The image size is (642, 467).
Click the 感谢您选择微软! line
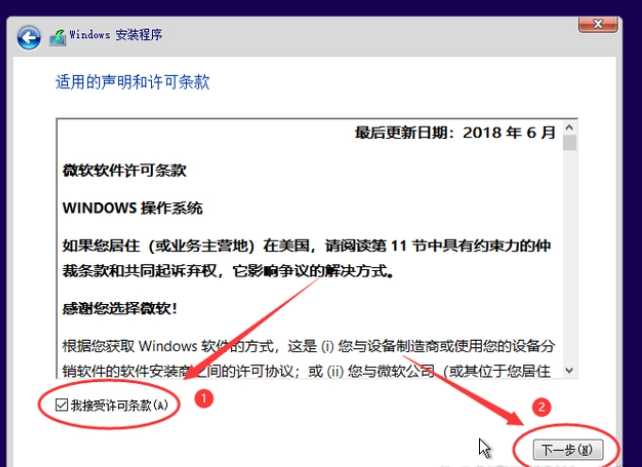pyautogui.click(x=120, y=308)
